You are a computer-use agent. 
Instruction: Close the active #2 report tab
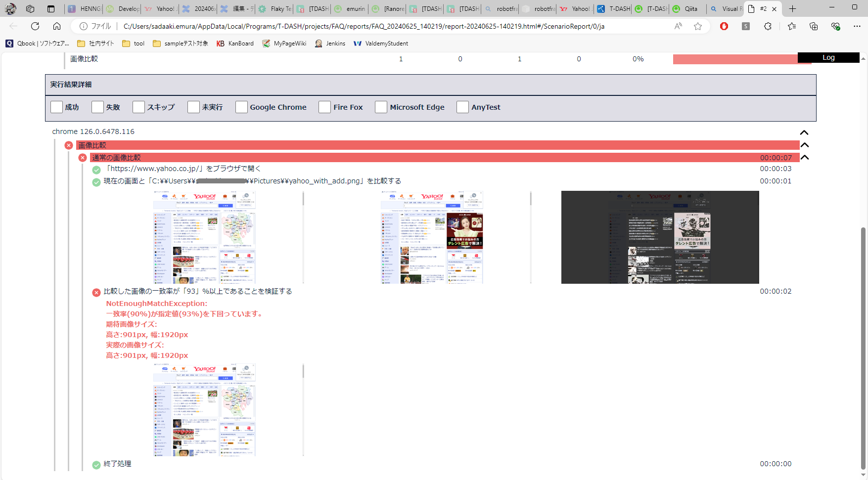(x=774, y=9)
